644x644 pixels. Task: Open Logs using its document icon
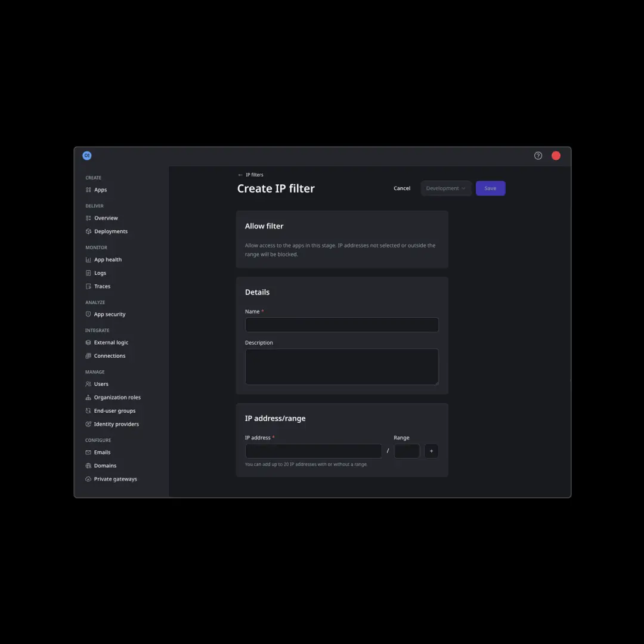click(88, 273)
